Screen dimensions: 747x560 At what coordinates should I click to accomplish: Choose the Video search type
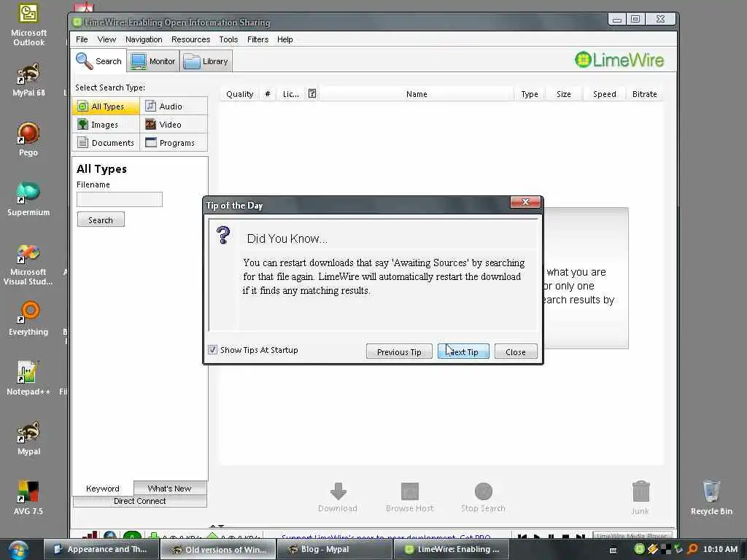pyautogui.click(x=174, y=124)
